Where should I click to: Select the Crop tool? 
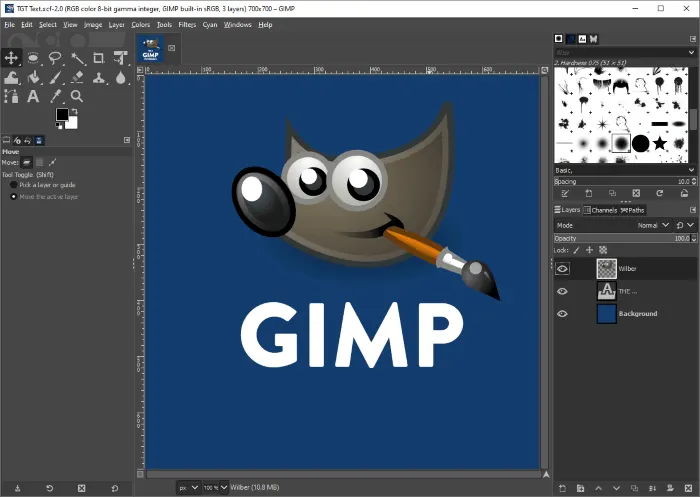coord(99,58)
